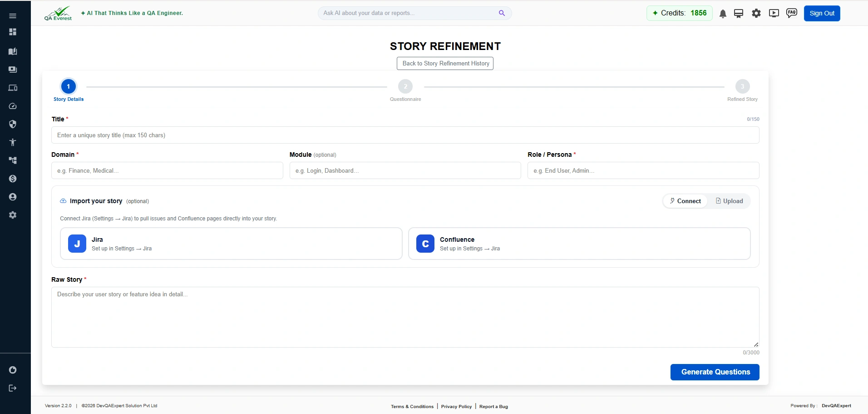Open the dashboard grid icon in sidebar

pyautogui.click(x=13, y=32)
